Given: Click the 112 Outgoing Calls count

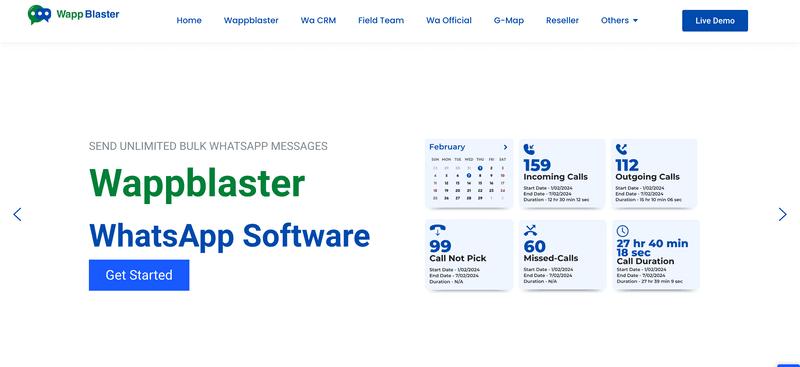Looking at the screenshot, I should [x=627, y=165].
